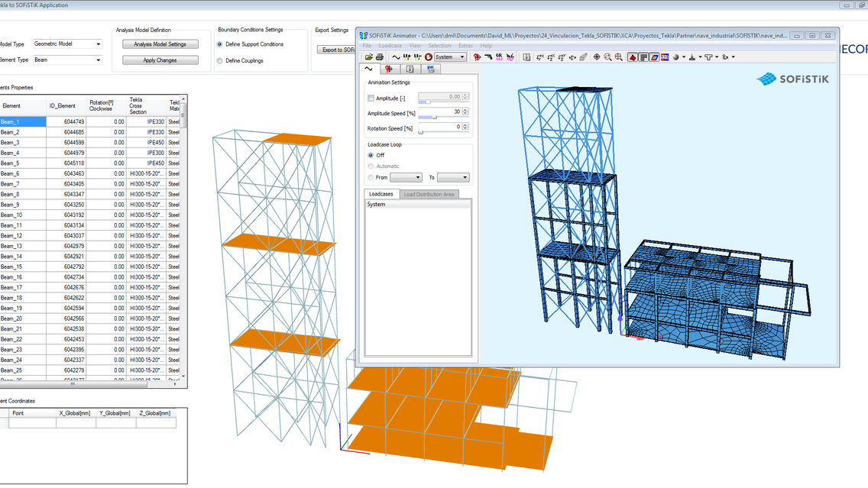This screenshot has width=868, height=488.
Task: Click the SOFiSTiK logo in the viewport
Action: click(792, 79)
